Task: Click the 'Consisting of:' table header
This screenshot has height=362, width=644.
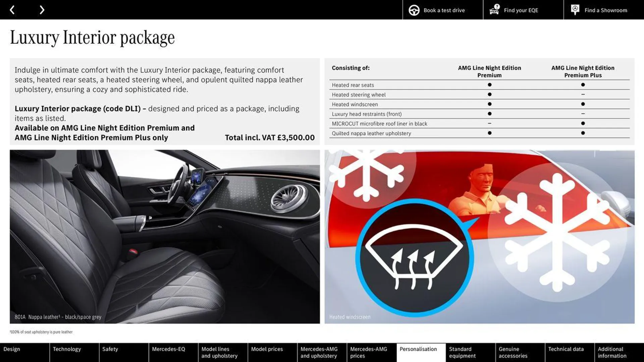Action: pos(351,68)
